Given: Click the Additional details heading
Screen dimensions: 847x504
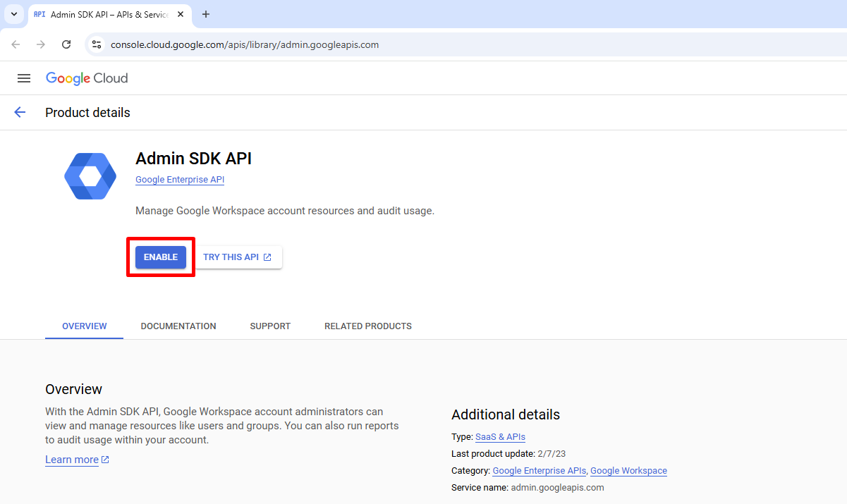Looking at the screenshot, I should point(506,414).
